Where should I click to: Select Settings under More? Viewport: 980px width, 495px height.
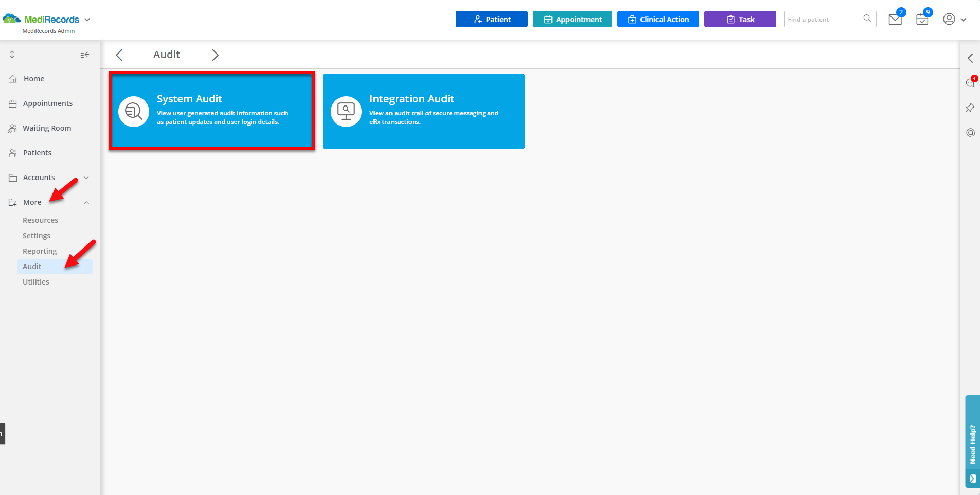(x=37, y=236)
